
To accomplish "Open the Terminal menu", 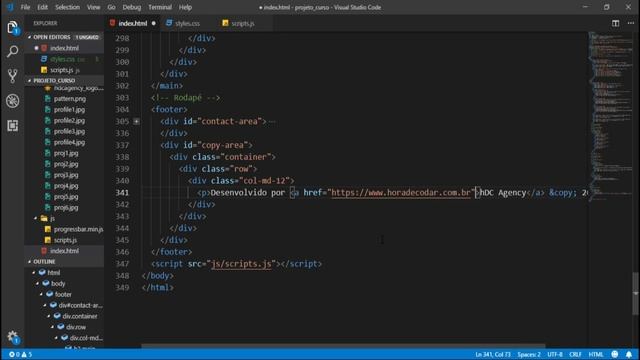I will tap(160, 7).
